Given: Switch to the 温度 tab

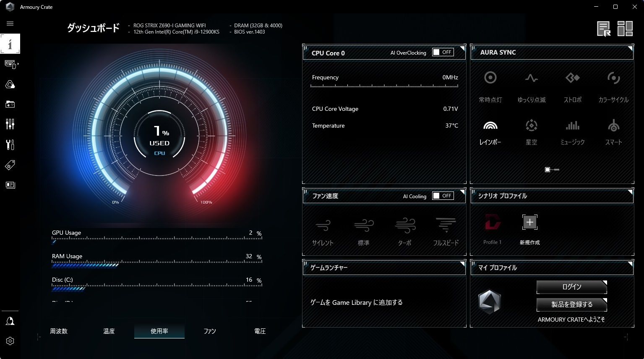Looking at the screenshot, I should coord(109,331).
